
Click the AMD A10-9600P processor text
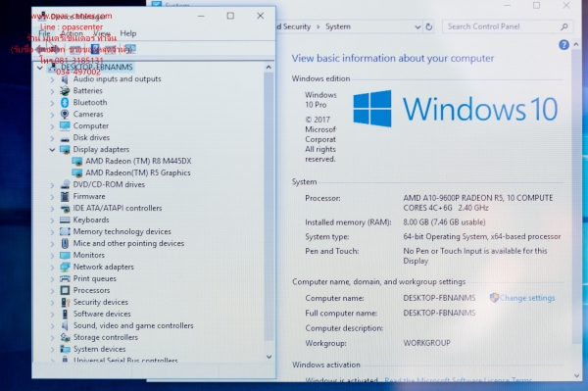click(478, 203)
